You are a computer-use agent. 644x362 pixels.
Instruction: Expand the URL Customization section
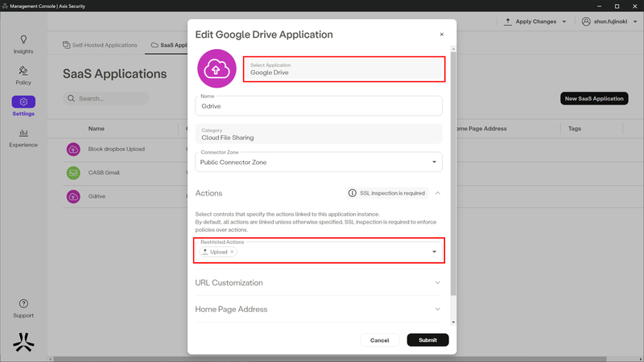318,283
